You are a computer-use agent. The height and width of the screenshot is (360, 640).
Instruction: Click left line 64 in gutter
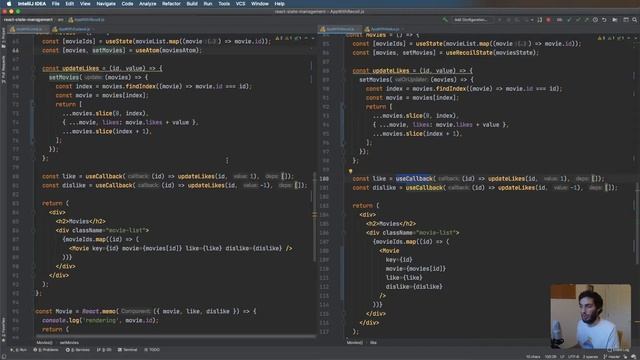16,50
